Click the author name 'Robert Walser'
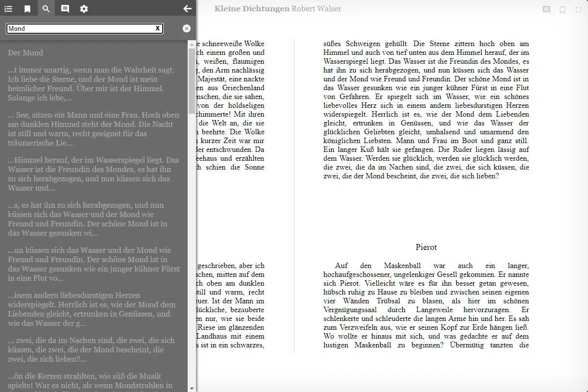Viewport: 588px width, 392px height. 317,9
